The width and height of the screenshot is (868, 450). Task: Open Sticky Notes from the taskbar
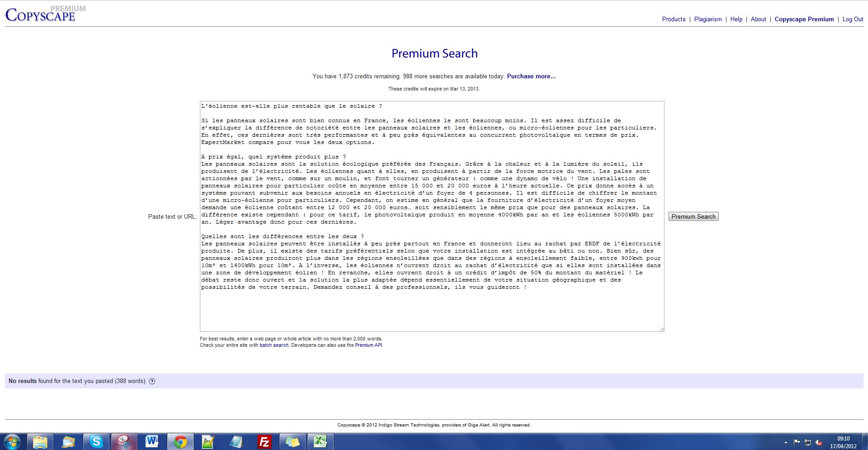click(292, 441)
